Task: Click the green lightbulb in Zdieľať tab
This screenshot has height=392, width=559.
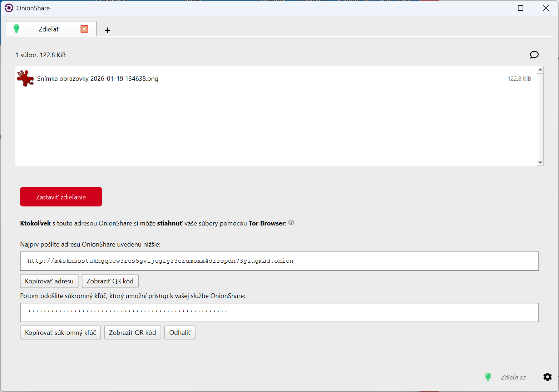Action: pos(16,29)
